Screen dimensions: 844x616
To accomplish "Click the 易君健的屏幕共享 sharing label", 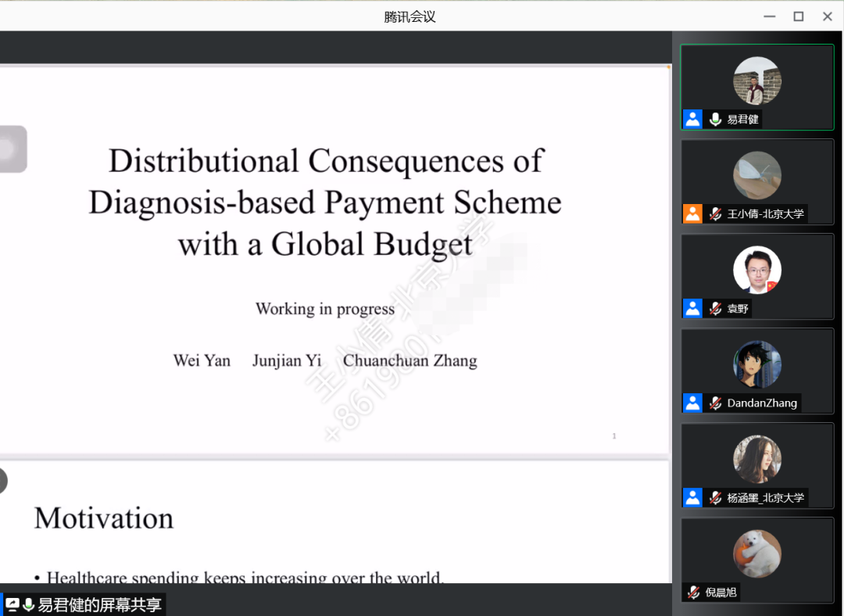I will coord(99,605).
